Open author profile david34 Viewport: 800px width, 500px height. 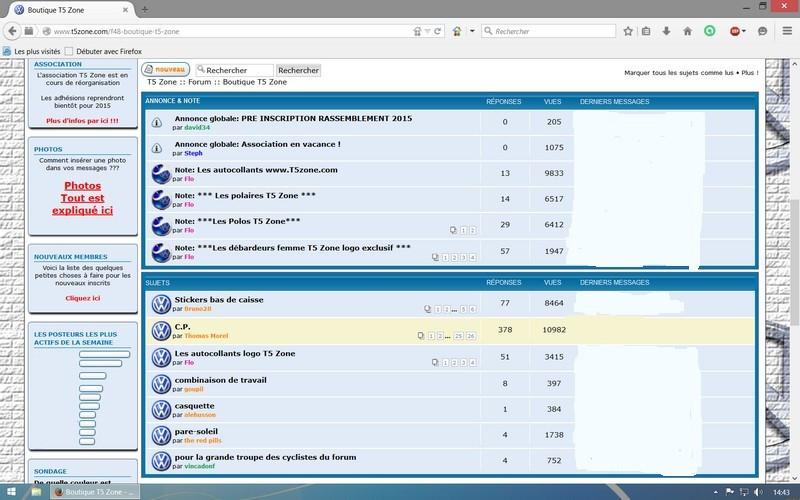pyautogui.click(x=197, y=128)
